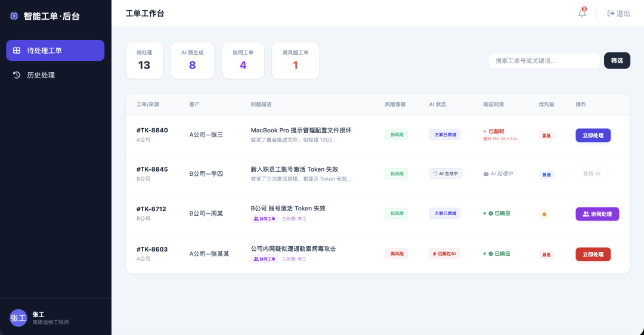Click customer B公司—李四
This screenshot has height=335, width=644.
click(x=206, y=173)
